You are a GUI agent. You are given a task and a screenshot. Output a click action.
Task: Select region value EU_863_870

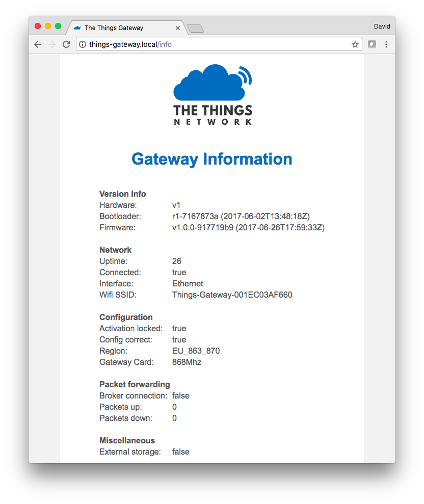pyautogui.click(x=196, y=351)
